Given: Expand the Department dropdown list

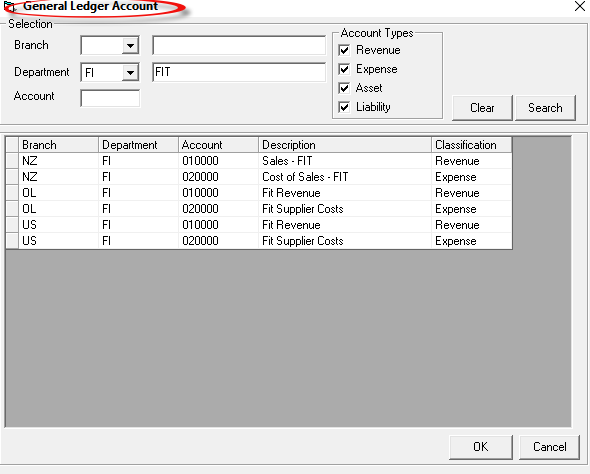Looking at the screenshot, I should click(x=130, y=72).
